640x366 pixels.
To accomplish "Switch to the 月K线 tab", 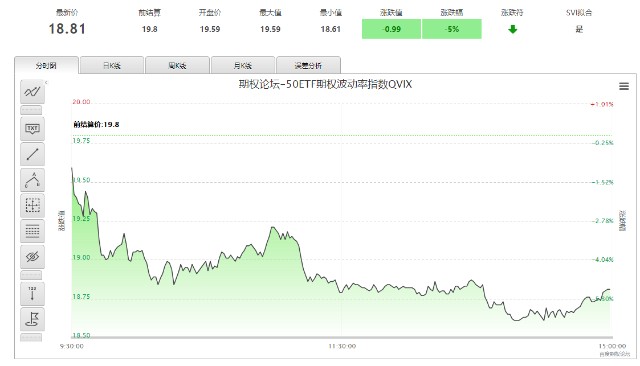I will [243, 65].
